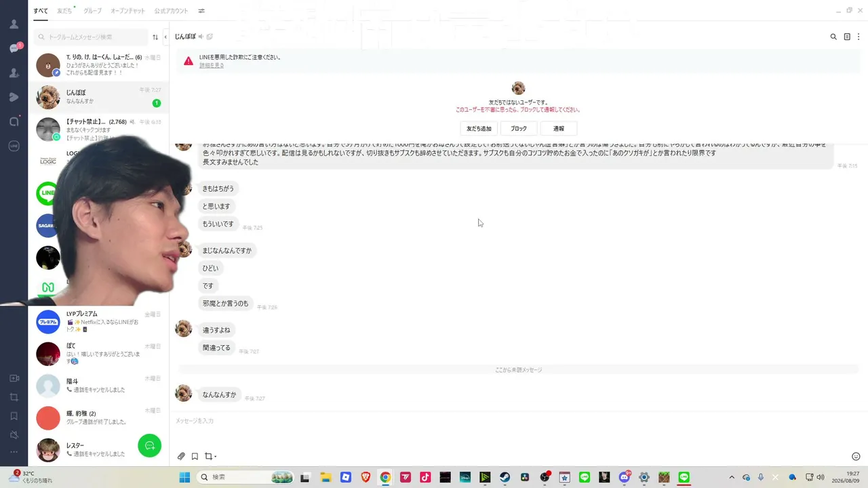Open the Add Friends sidebar icon
This screenshot has height=488, width=868.
[14, 73]
